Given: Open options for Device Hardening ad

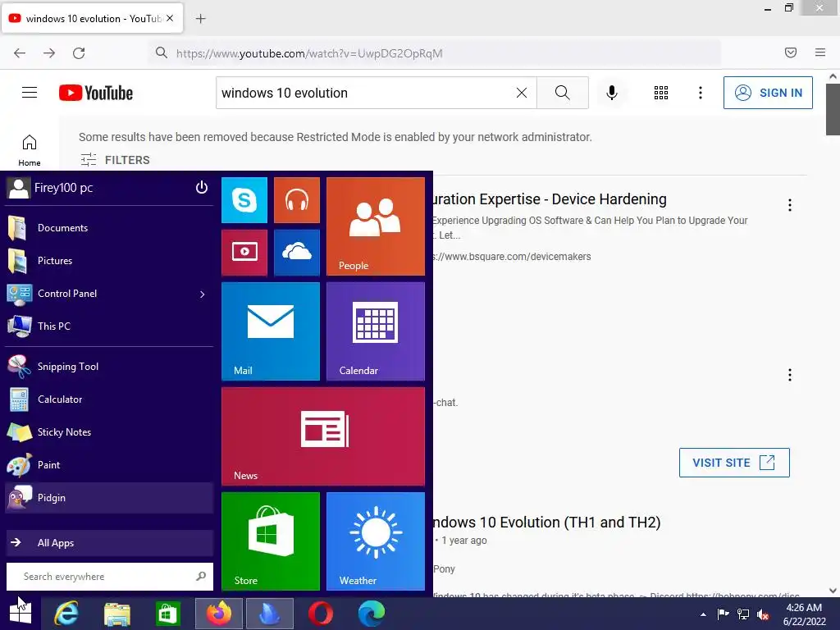Looking at the screenshot, I should (x=790, y=204).
